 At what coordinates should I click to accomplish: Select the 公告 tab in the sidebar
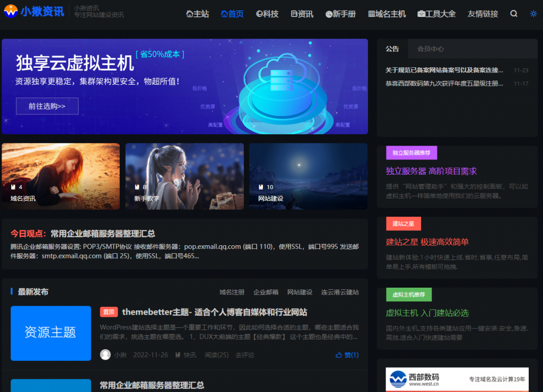392,49
